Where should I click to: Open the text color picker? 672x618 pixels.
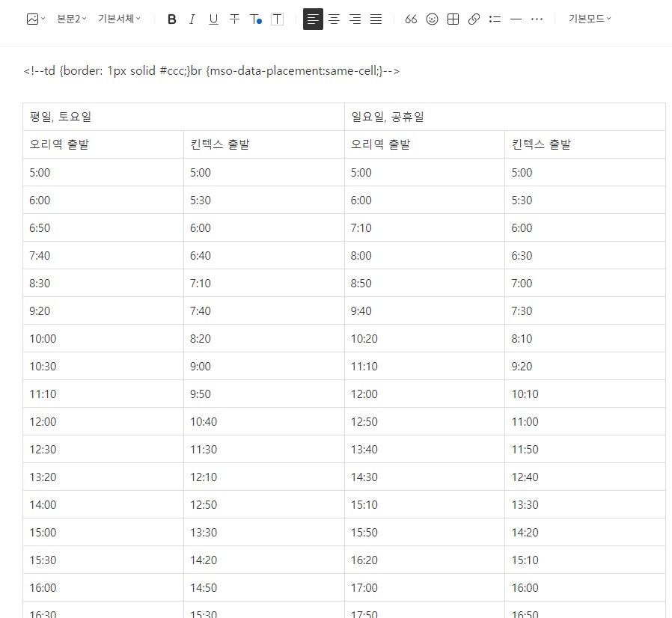(x=256, y=19)
